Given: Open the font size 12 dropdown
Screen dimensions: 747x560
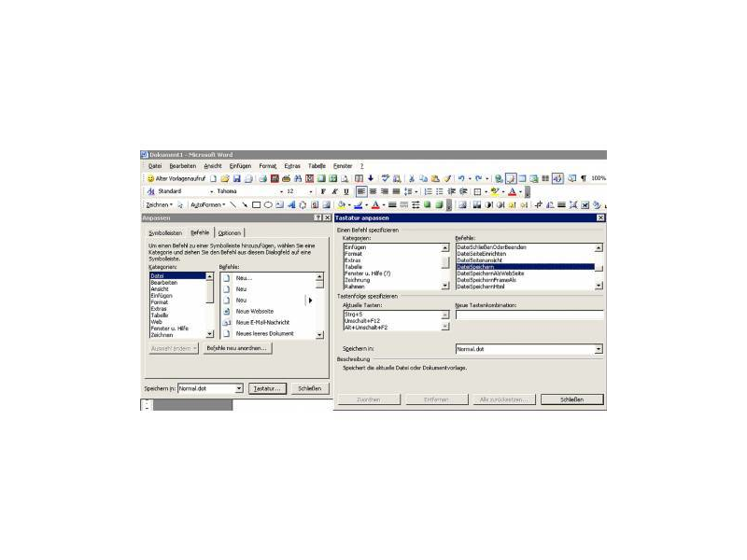Looking at the screenshot, I should 311,191.
